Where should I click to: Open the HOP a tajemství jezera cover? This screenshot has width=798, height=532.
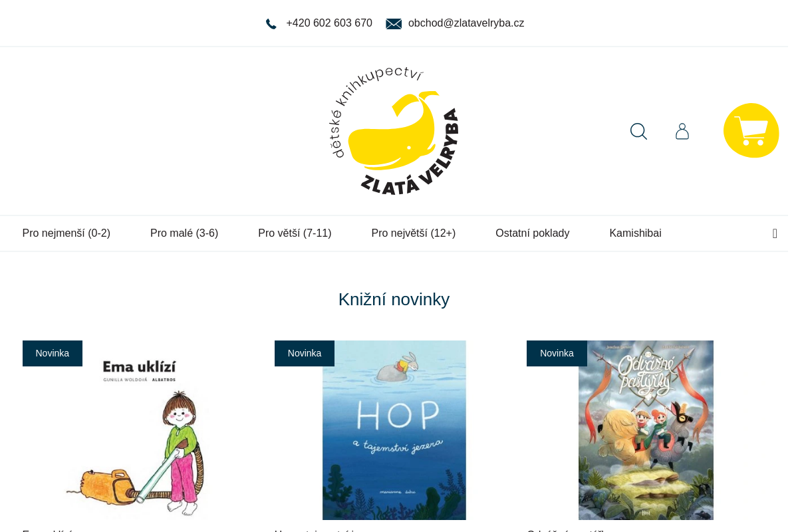pos(394,430)
